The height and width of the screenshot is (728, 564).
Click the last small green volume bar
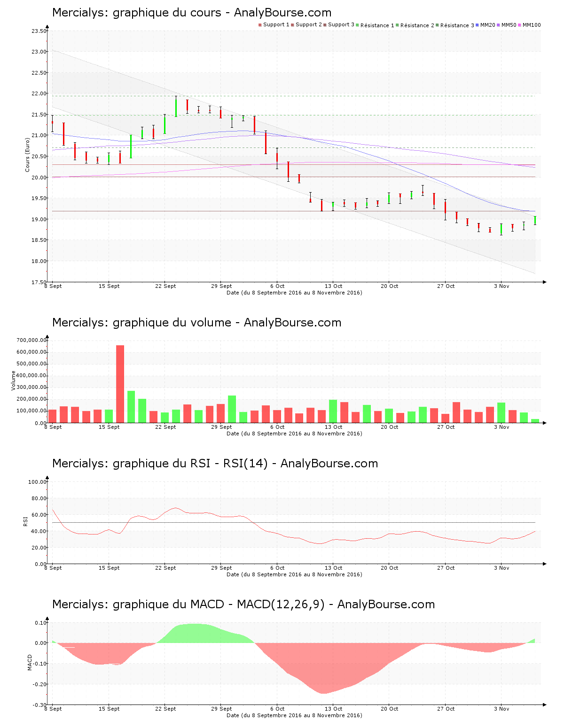click(535, 421)
